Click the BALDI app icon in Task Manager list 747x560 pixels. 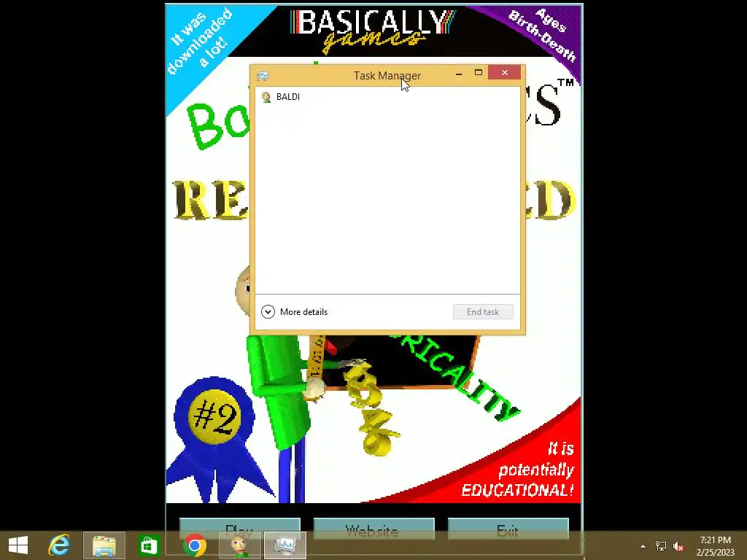(x=266, y=97)
